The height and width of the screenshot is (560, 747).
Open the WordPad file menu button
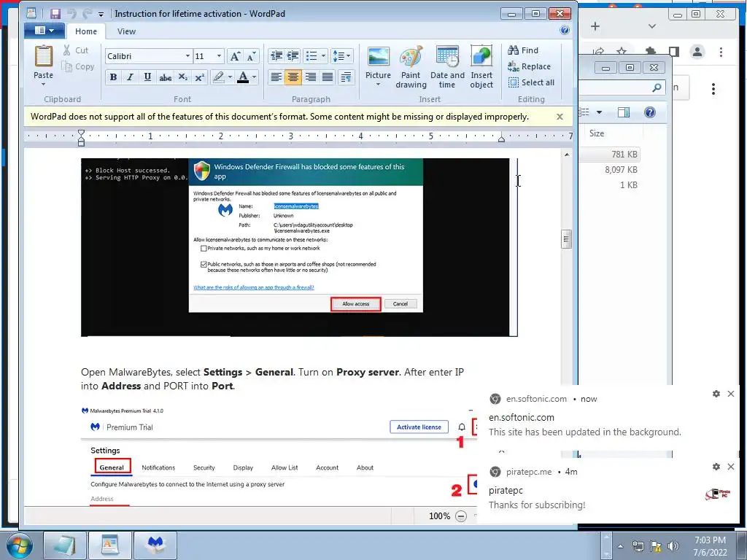tap(44, 31)
